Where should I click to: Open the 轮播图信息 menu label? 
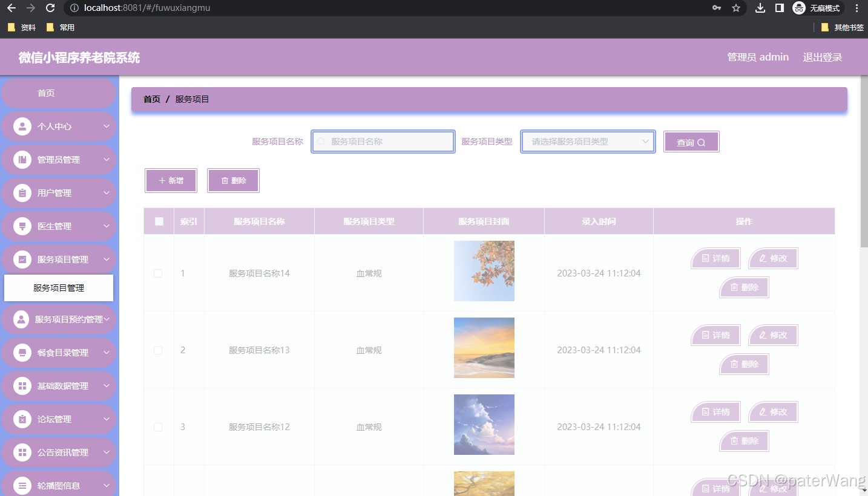tap(59, 486)
